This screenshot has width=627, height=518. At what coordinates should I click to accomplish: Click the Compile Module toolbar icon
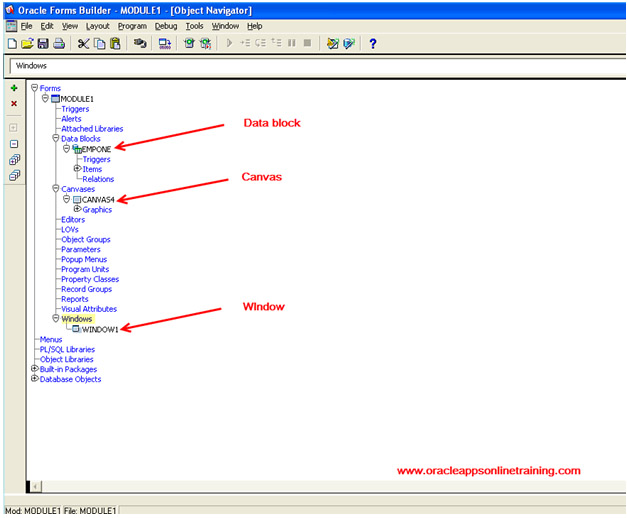[x=165, y=44]
